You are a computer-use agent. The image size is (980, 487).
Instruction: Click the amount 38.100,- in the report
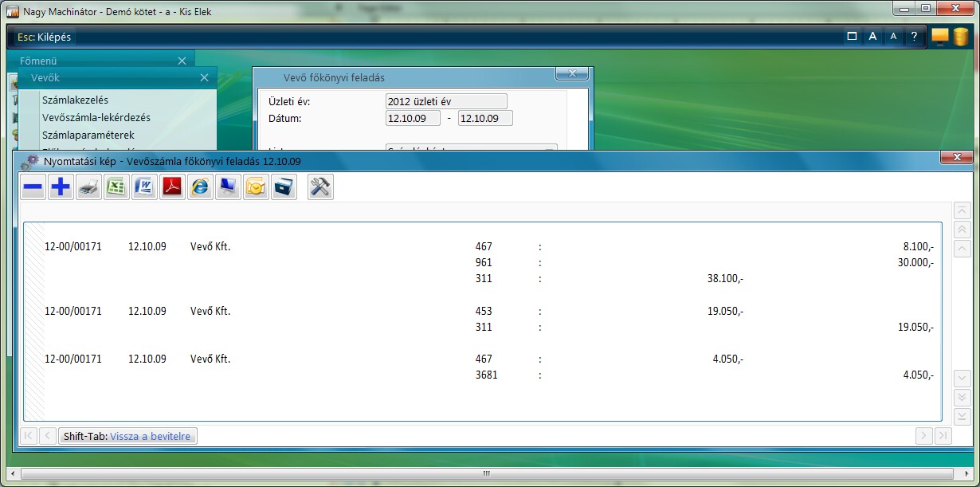click(725, 279)
